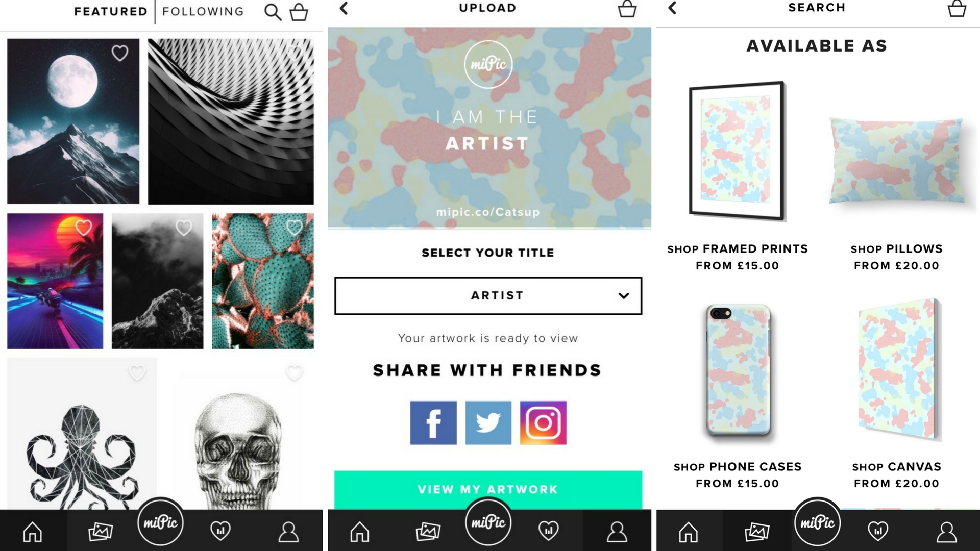Go back from the Search screen
This screenshot has width=980, height=551.
point(672,8)
